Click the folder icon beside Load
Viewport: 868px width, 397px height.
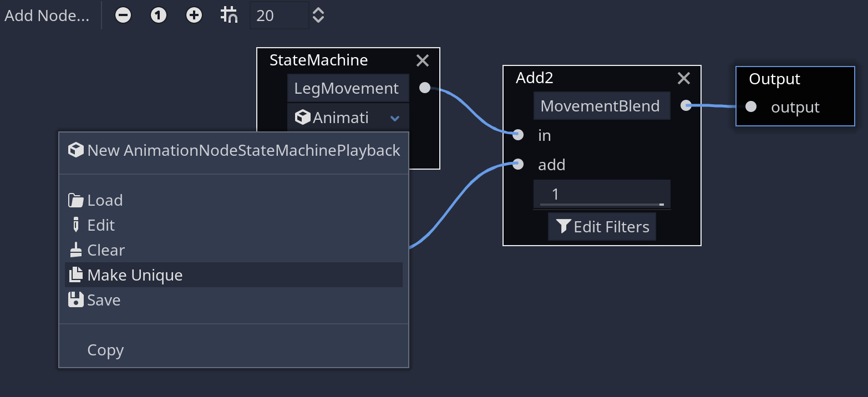pyautogui.click(x=75, y=200)
